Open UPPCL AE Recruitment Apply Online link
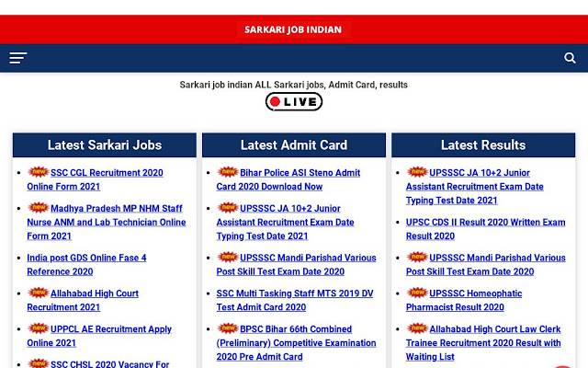Screen dimensions: 588x368 (99, 336)
